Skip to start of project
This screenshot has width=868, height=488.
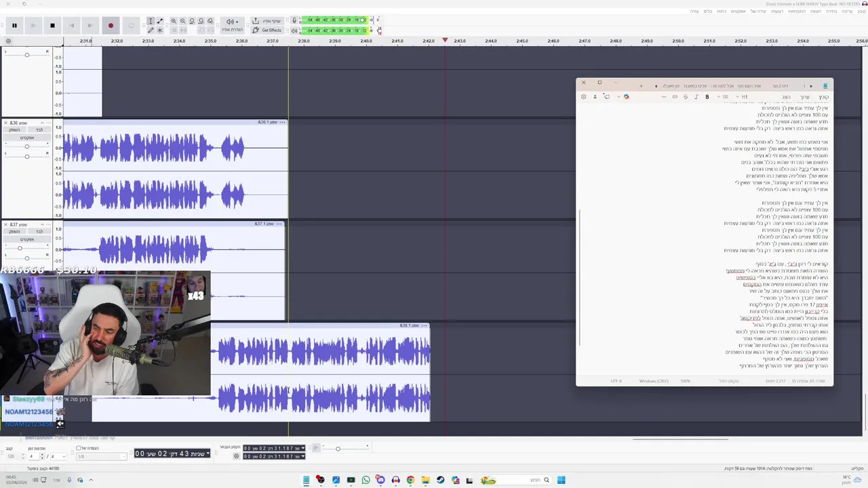pos(71,25)
